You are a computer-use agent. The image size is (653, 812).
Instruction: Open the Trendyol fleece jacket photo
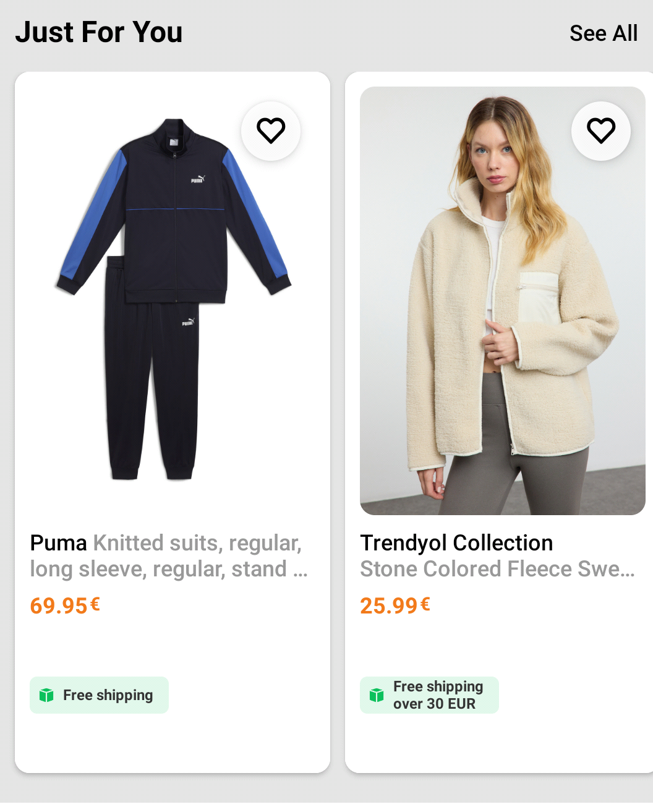pos(503,300)
